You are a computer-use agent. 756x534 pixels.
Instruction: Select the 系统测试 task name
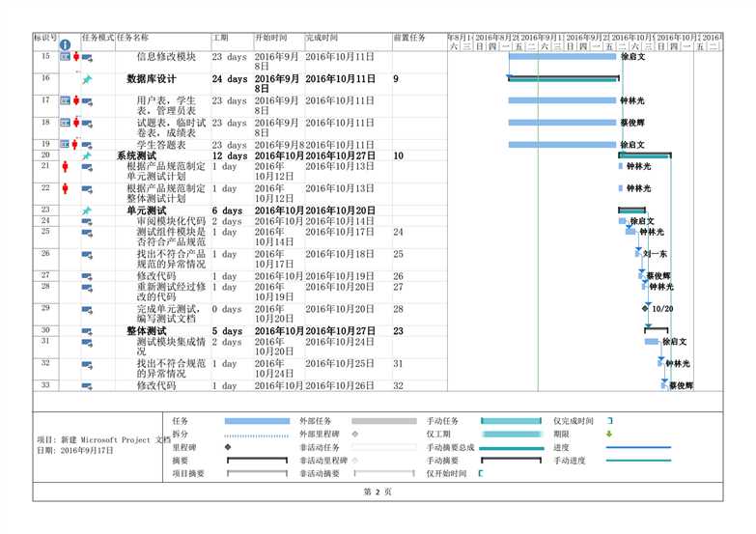[x=136, y=155]
